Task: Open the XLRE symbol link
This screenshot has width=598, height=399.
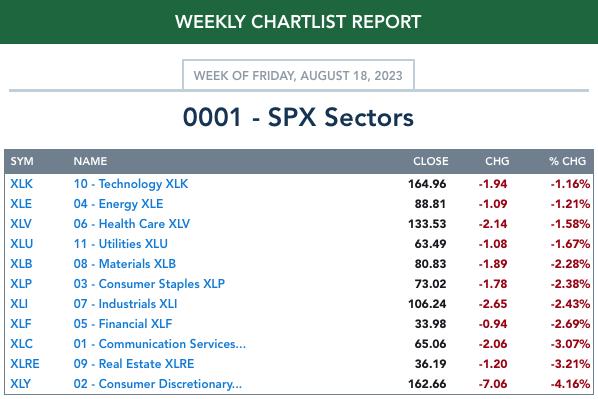Action: coord(25,364)
